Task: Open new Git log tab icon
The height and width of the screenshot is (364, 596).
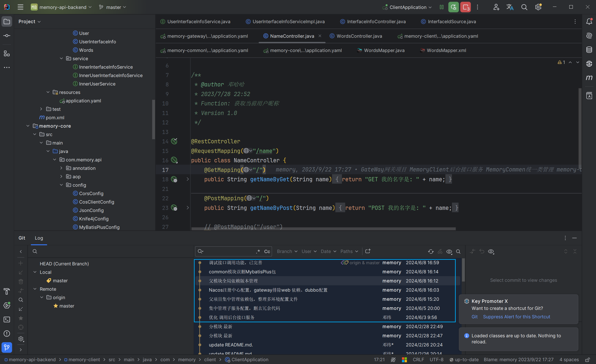Action: tap(368, 251)
